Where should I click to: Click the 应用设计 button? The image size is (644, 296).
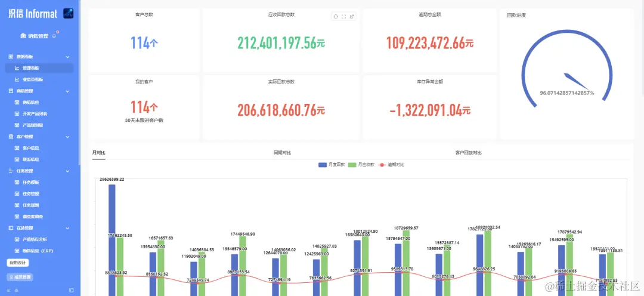click(x=18, y=263)
